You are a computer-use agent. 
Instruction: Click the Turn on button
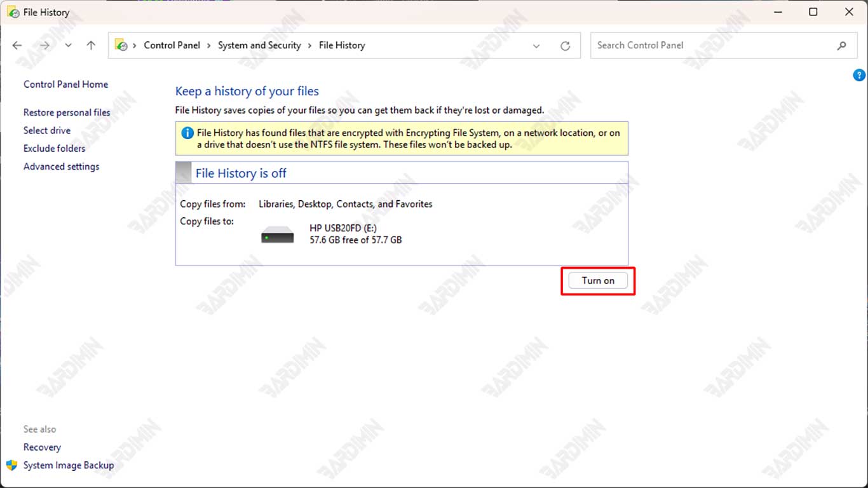(598, 280)
